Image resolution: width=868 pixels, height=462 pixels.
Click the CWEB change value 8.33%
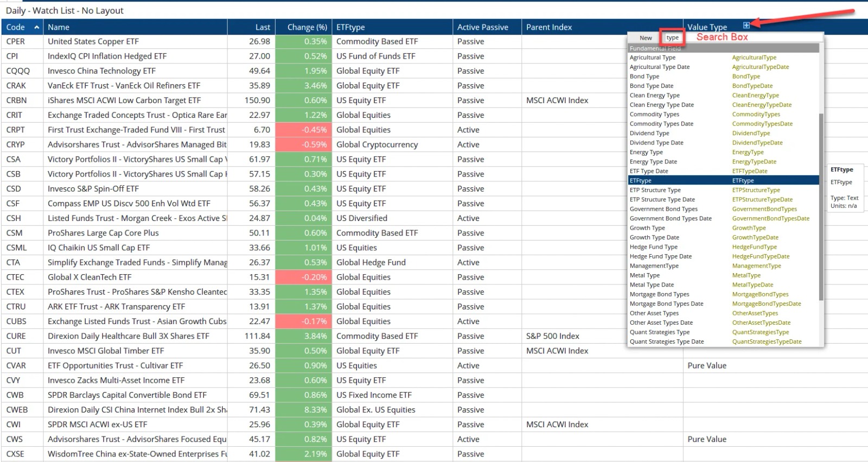[303, 410]
